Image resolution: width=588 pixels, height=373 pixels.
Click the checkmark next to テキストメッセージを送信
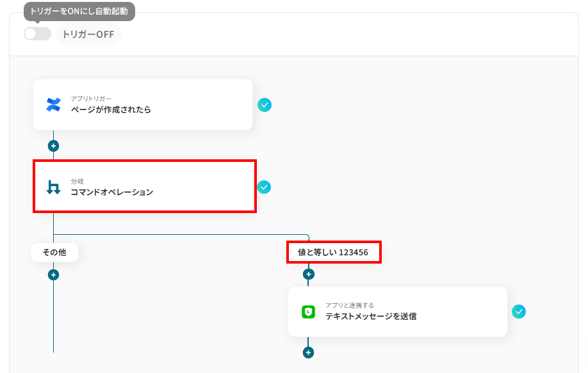coord(519,312)
